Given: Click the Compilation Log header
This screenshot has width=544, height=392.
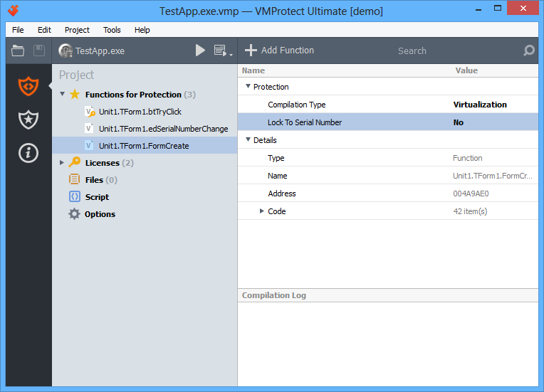Looking at the screenshot, I should click(273, 295).
